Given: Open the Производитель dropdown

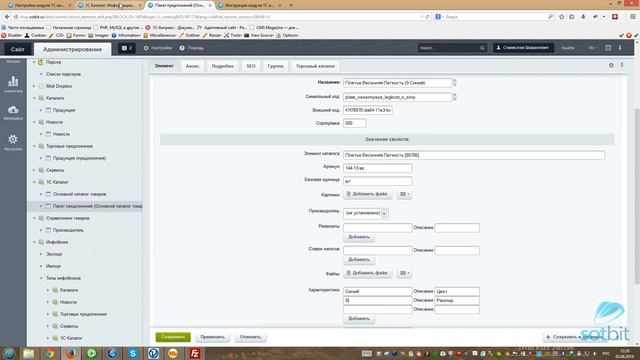Looking at the screenshot, I should 366,213.
